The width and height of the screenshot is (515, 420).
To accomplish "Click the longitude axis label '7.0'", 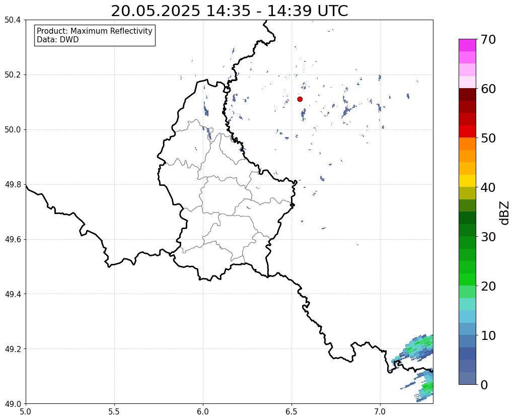I will pyautogui.click(x=380, y=411).
